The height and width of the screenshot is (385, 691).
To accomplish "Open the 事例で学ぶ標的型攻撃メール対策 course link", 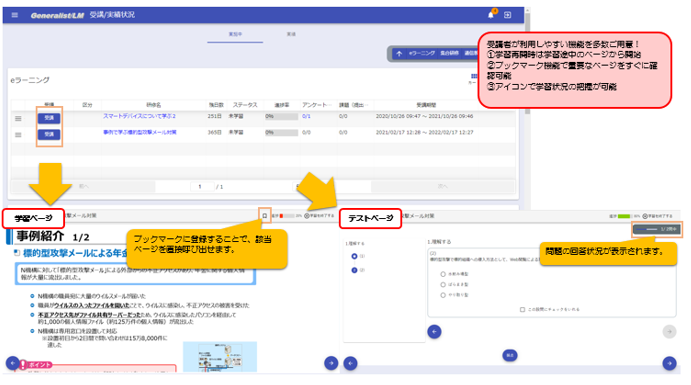I will pyautogui.click(x=140, y=132).
